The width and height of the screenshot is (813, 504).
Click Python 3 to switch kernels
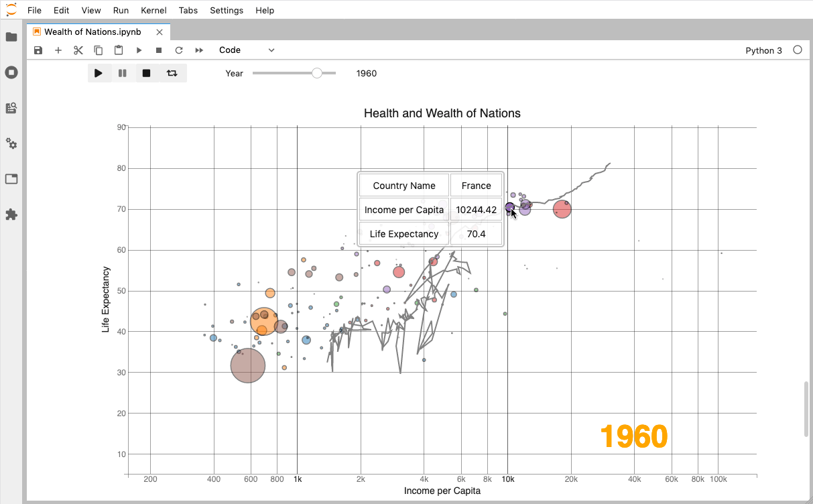pos(763,50)
